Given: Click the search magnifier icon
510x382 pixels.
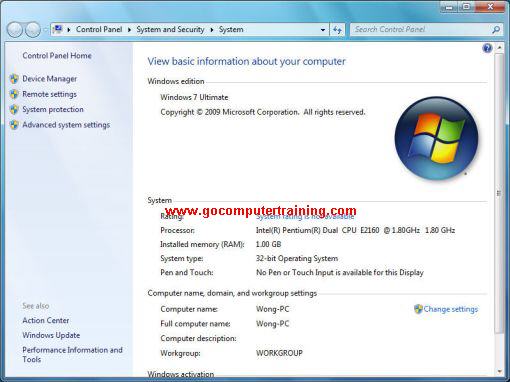Looking at the screenshot, I should [496, 30].
